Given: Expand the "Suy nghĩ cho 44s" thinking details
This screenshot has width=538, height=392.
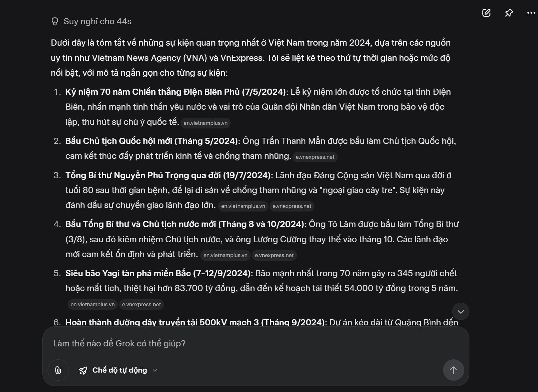Looking at the screenshot, I should click(97, 21).
